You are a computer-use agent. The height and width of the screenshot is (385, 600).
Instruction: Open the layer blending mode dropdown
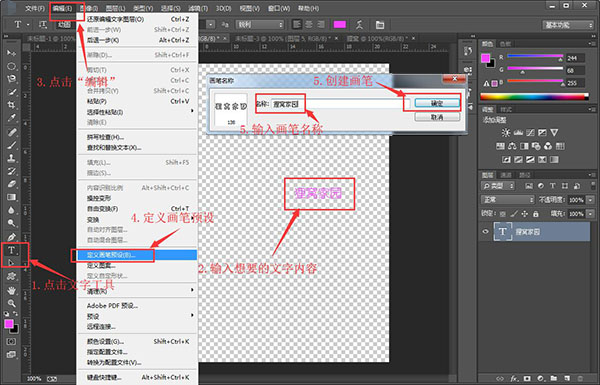(507, 200)
